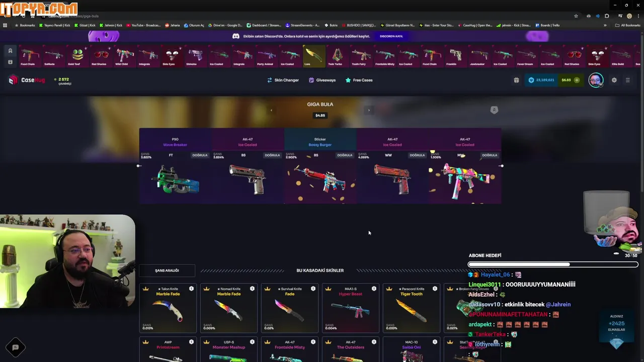The height and width of the screenshot is (362, 644).
Task: Click DOĞRULA on the P90 Wave Breaker card
Action: point(200,155)
